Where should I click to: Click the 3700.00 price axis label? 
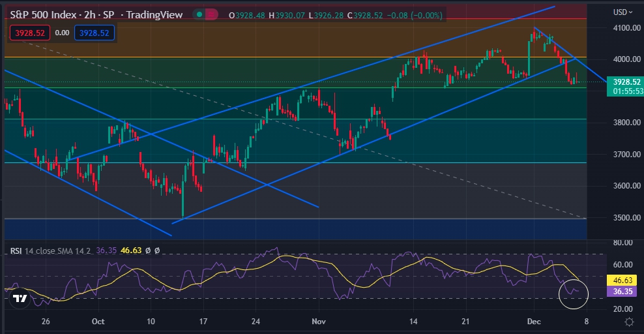tap(627, 155)
